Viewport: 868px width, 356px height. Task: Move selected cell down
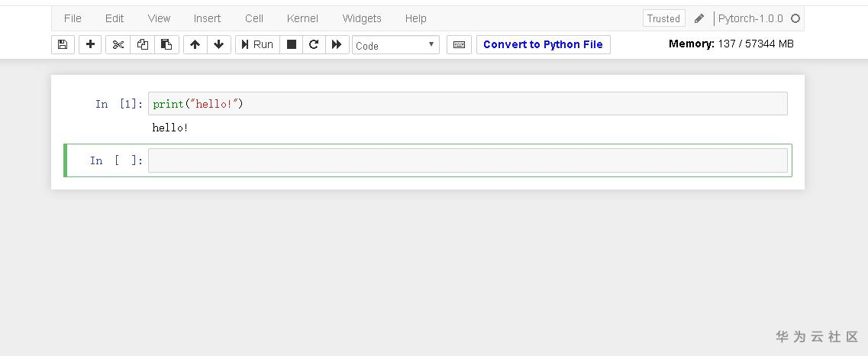coord(218,45)
